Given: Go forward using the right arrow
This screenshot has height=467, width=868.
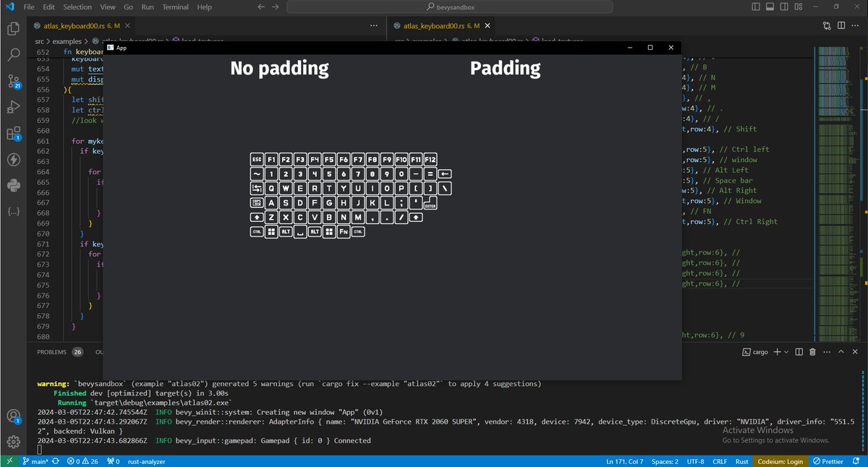Looking at the screenshot, I should click(x=276, y=7).
